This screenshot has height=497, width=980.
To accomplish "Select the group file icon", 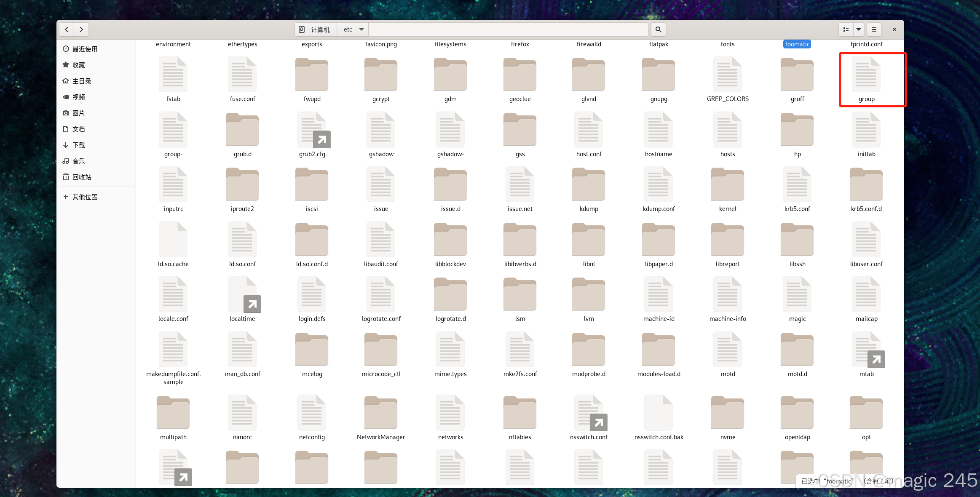I will pos(866,75).
